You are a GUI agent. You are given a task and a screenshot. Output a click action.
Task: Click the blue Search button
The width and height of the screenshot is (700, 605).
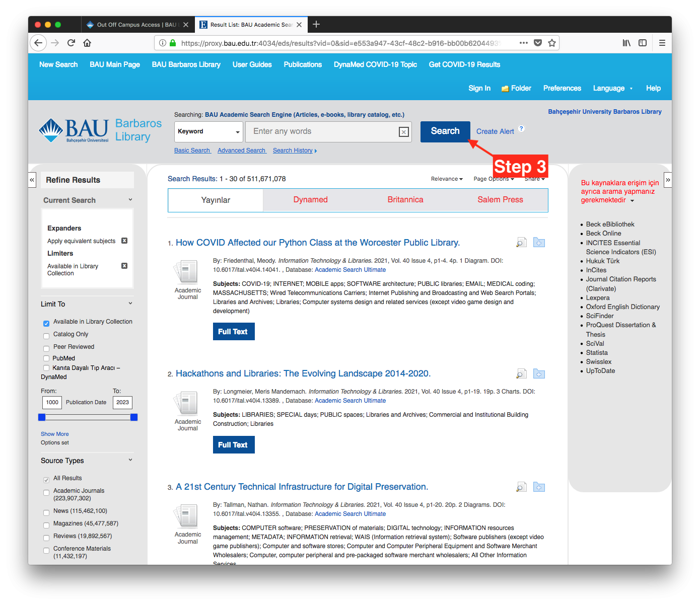click(x=445, y=131)
